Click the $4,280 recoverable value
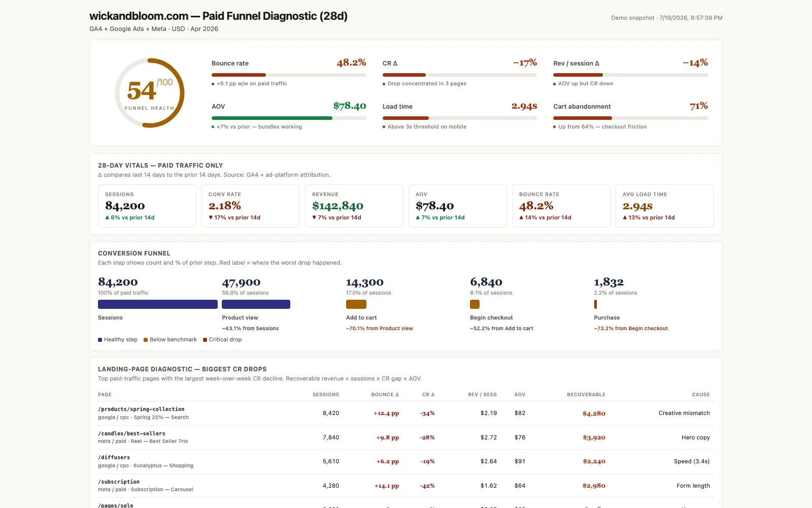 coord(594,414)
